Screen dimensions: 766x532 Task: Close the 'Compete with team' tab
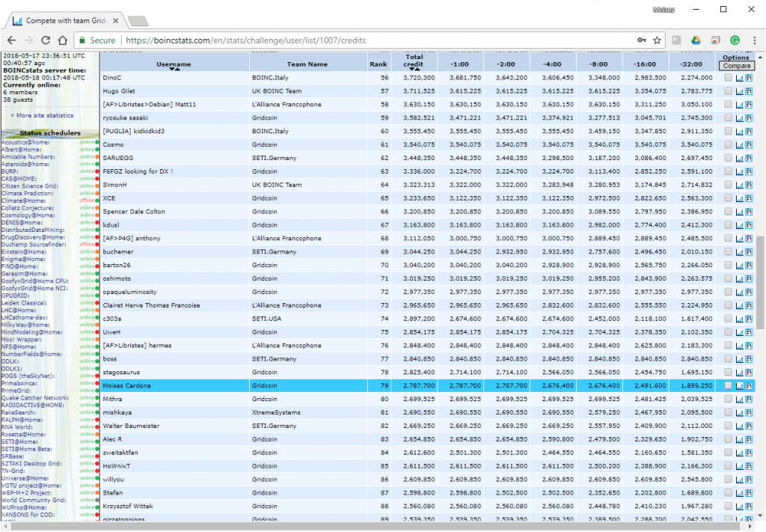coord(115,20)
